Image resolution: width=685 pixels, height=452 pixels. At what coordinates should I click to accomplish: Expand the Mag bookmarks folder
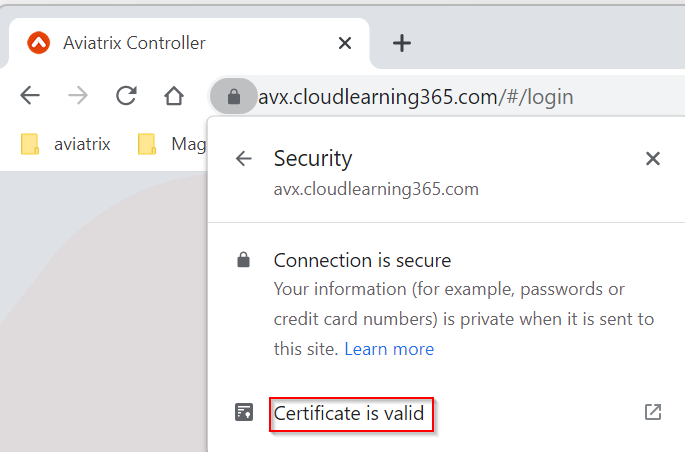pyautogui.click(x=172, y=144)
